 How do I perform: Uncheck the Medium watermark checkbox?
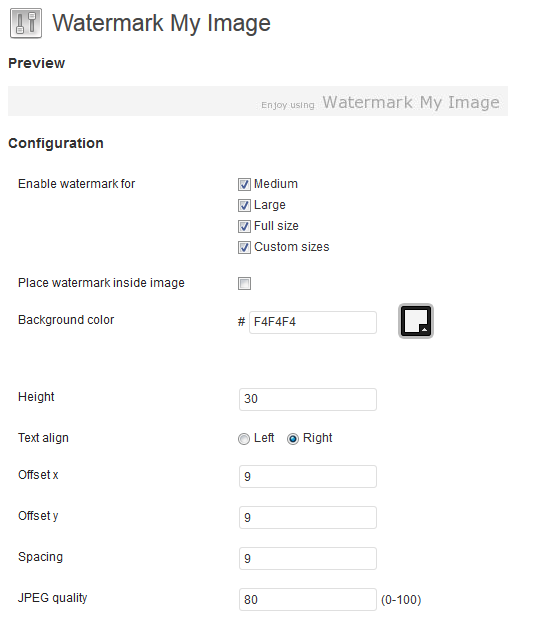[x=244, y=184]
